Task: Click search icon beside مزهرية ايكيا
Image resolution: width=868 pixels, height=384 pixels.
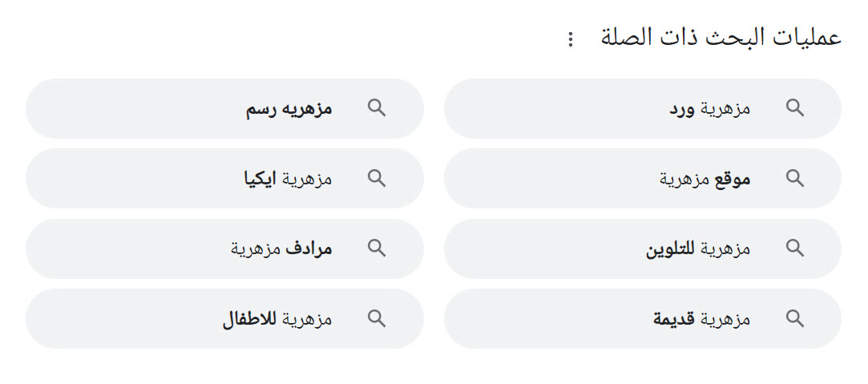Action: [x=376, y=179]
